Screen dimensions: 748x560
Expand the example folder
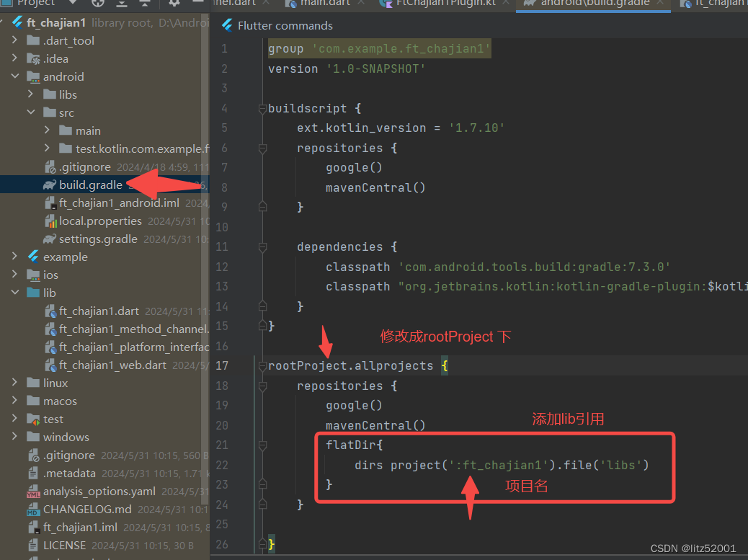point(14,256)
